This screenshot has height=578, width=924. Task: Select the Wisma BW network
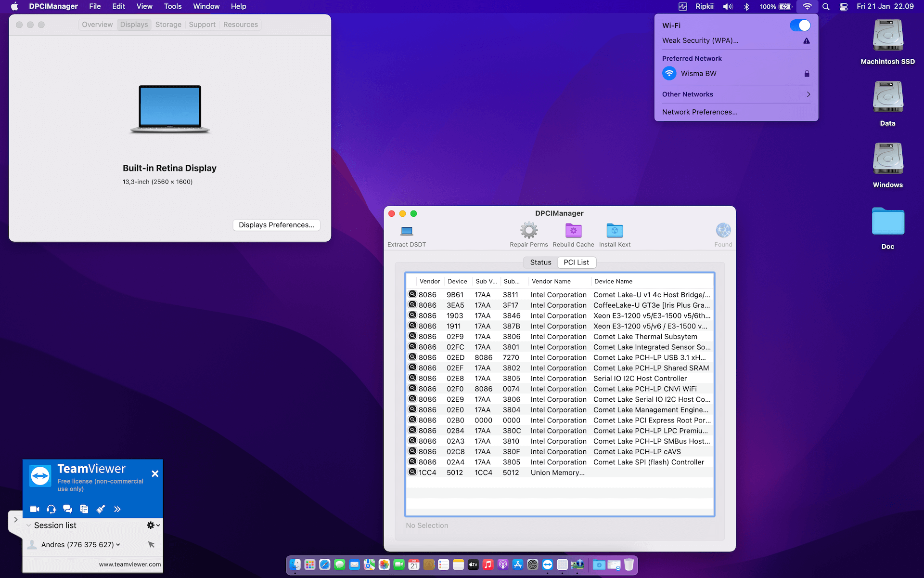tap(736, 74)
